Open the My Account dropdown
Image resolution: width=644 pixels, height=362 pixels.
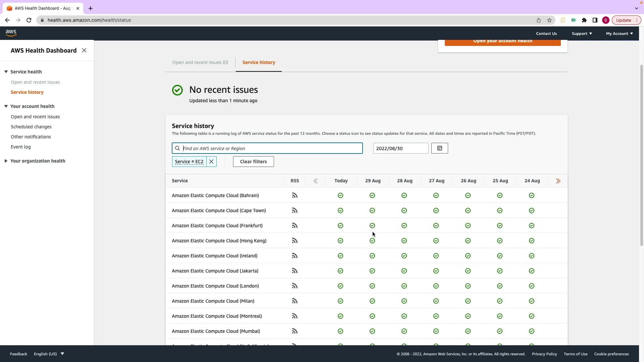click(619, 34)
